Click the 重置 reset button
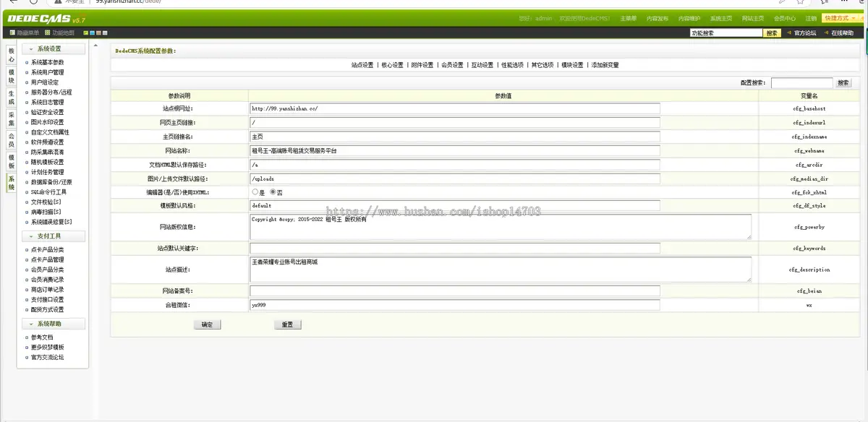The width and height of the screenshot is (868, 422). click(x=287, y=324)
